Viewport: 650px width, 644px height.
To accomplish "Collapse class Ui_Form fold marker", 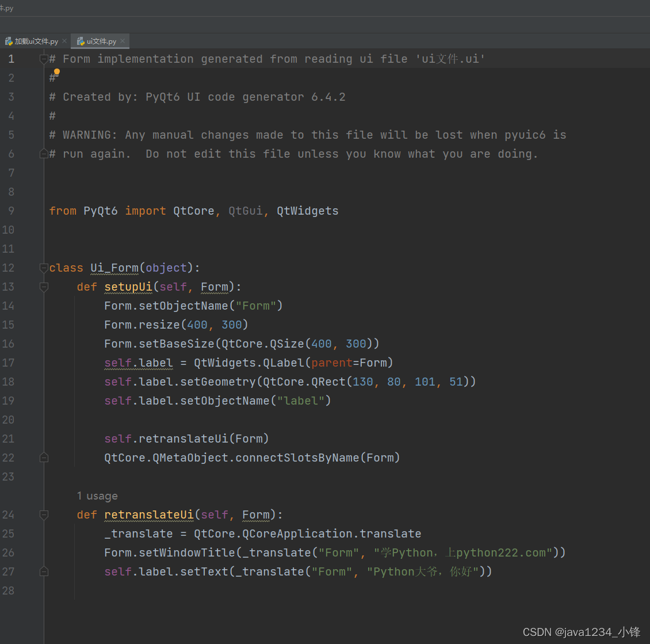I will (x=44, y=268).
